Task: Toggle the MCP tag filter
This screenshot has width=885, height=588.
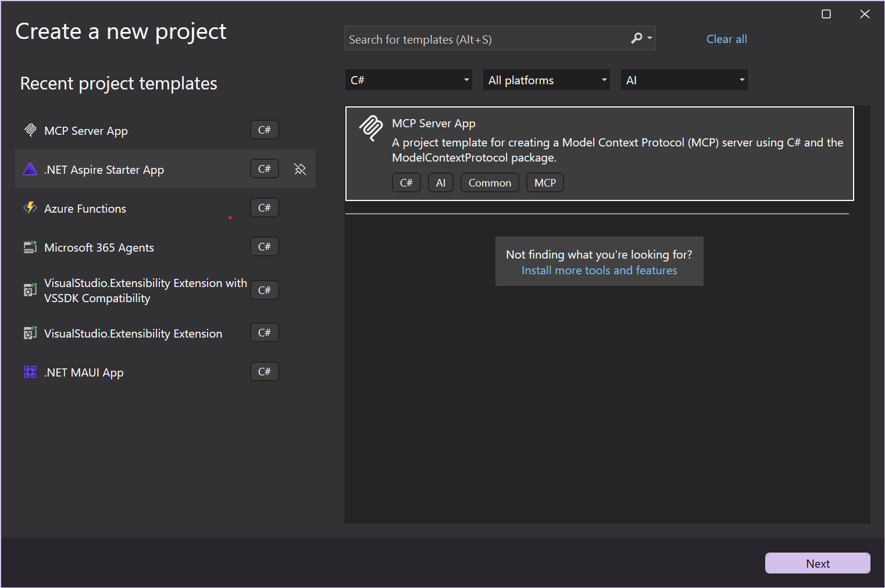Action: (x=545, y=182)
